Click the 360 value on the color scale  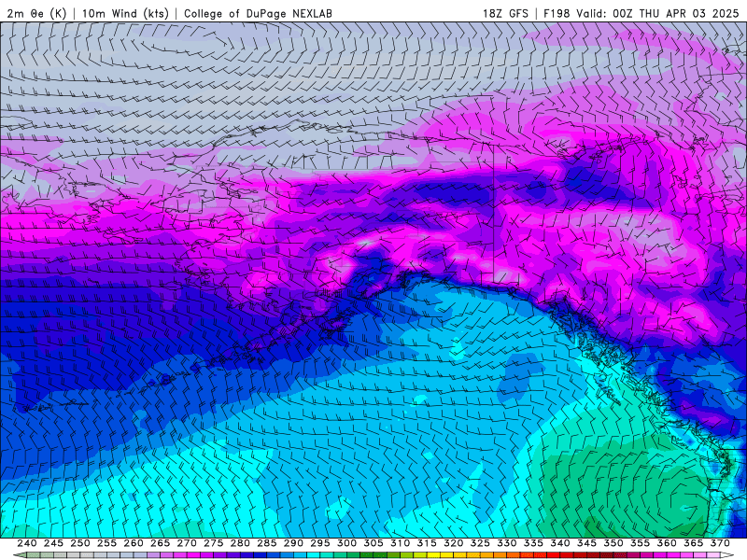point(667,543)
